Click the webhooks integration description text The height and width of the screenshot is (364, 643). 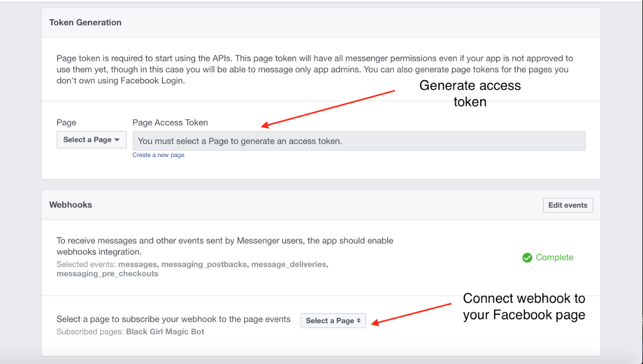click(225, 246)
